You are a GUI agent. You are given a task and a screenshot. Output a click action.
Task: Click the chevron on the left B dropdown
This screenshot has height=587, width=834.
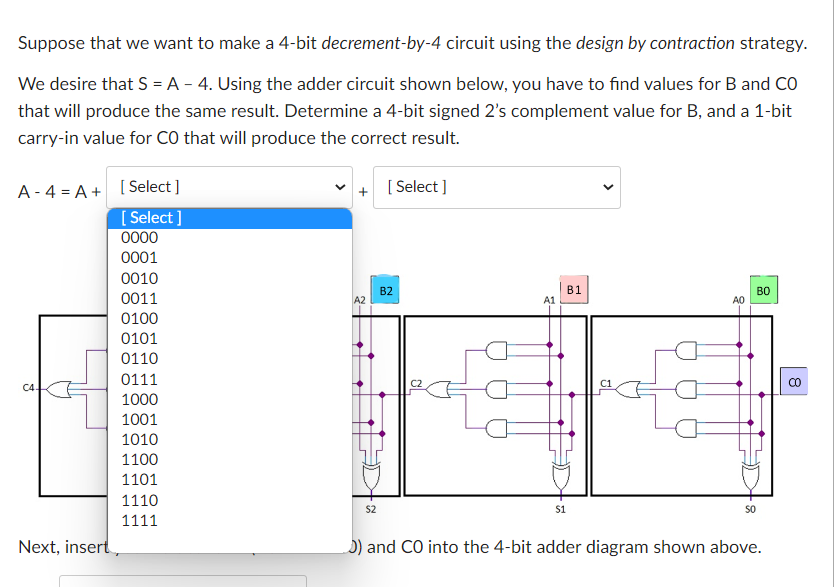pyautogui.click(x=340, y=187)
